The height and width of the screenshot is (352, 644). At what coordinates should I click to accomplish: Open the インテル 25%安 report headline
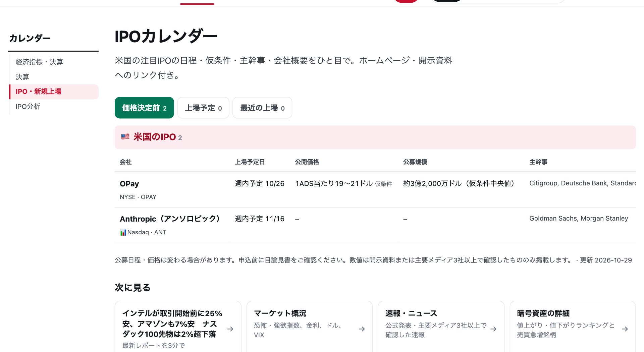tap(172, 324)
